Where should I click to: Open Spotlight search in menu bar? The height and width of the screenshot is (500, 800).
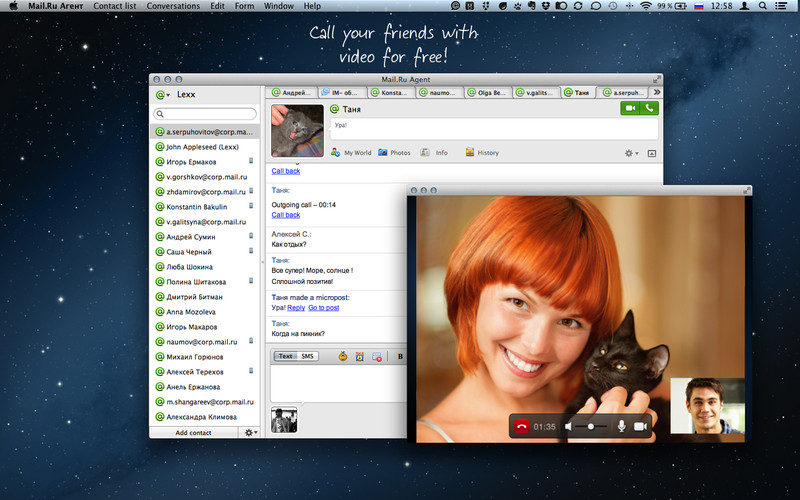(x=763, y=6)
